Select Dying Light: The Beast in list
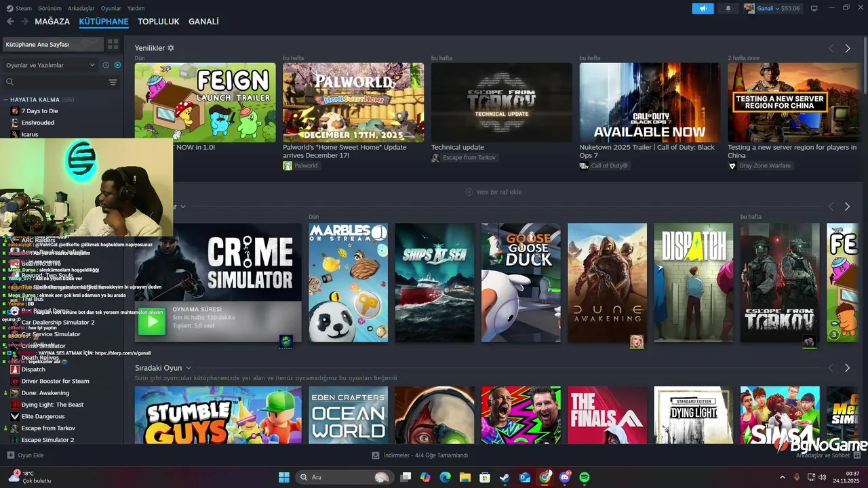The image size is (868, 488). click(x=52, y=405)
